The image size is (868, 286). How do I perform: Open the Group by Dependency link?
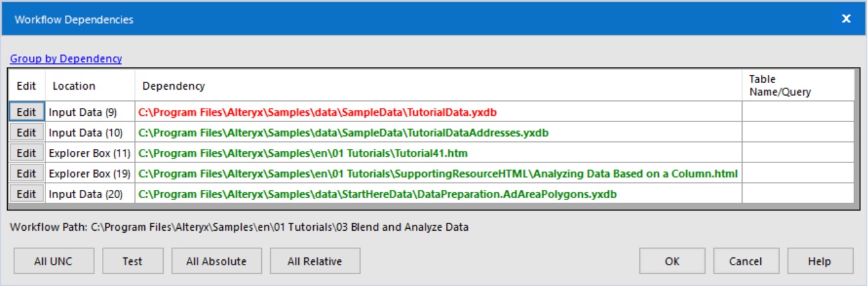[66, 58]
